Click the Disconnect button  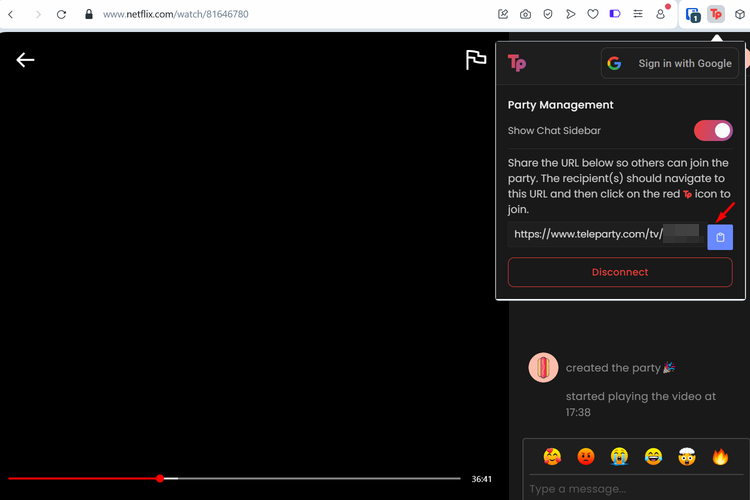(x=620, y=272)
